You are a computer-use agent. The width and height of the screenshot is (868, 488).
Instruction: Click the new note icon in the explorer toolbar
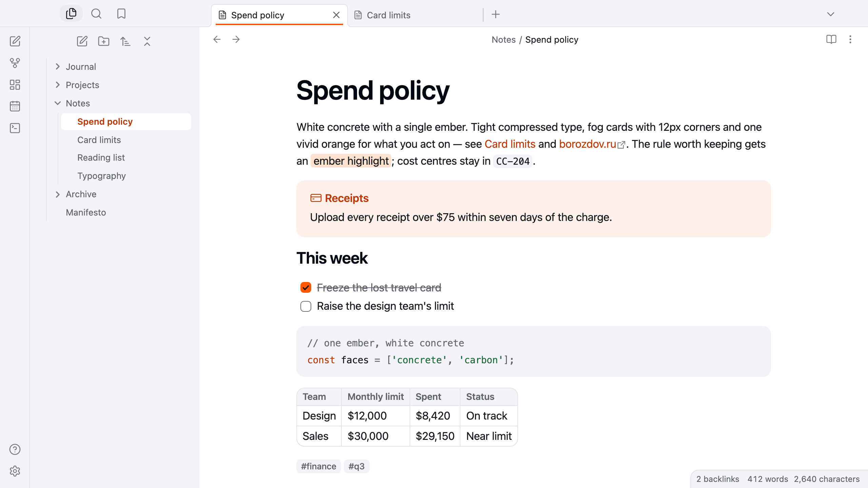(82, 41)
